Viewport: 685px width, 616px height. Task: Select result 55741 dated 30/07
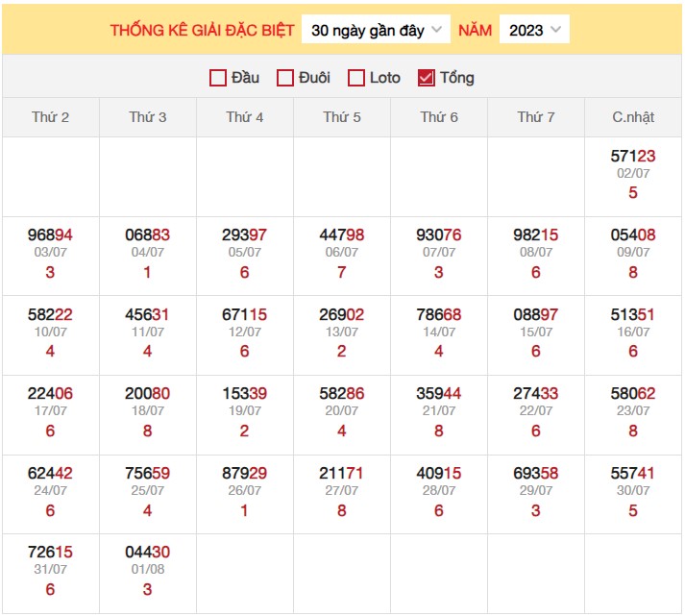633,473
